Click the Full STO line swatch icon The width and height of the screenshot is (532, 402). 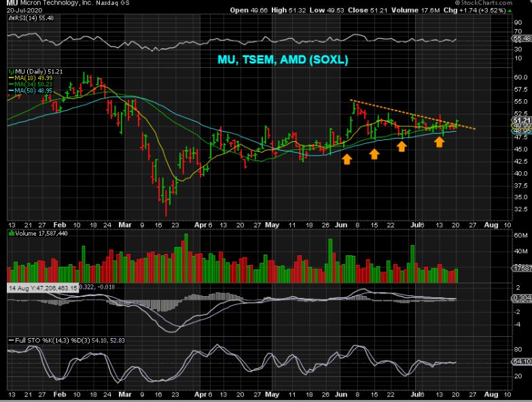pyautogui.click(x=11, y=340)
